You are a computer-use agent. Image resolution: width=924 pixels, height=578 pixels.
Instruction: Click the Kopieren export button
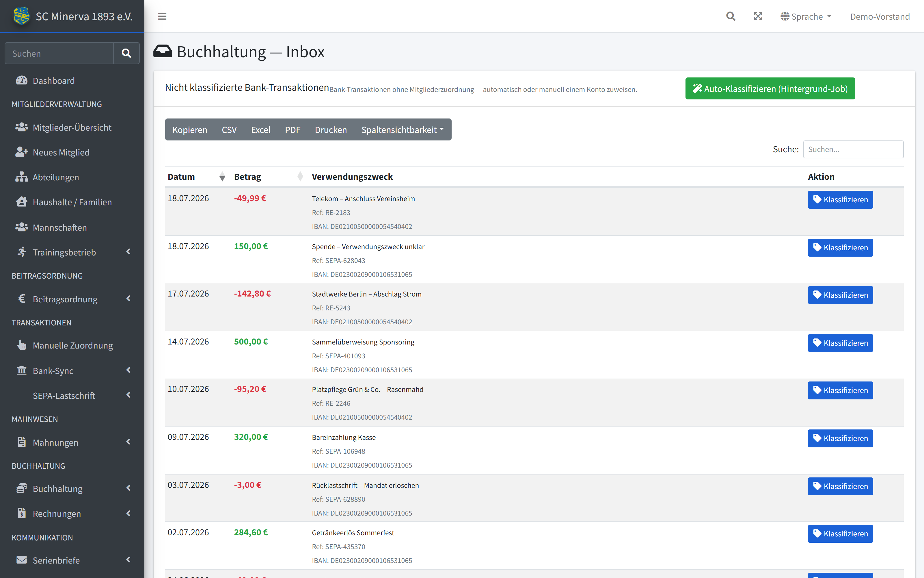(x=190, y=129)
